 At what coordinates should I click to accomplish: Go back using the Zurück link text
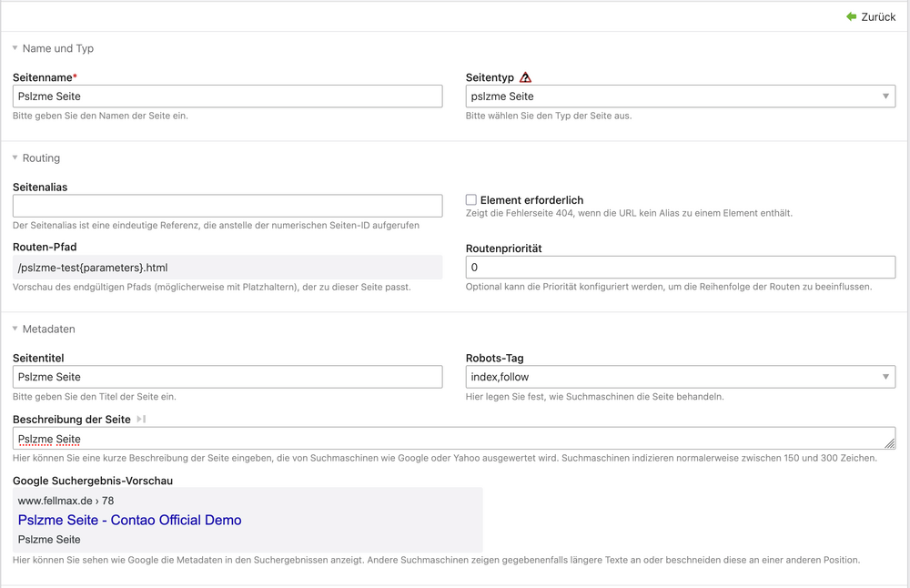click(878, 16)
